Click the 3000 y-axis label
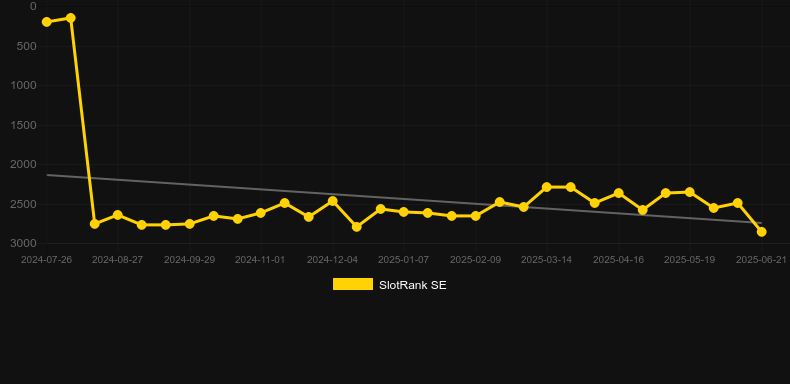Screen dimensions: 790x384 [x=24, y=243]
